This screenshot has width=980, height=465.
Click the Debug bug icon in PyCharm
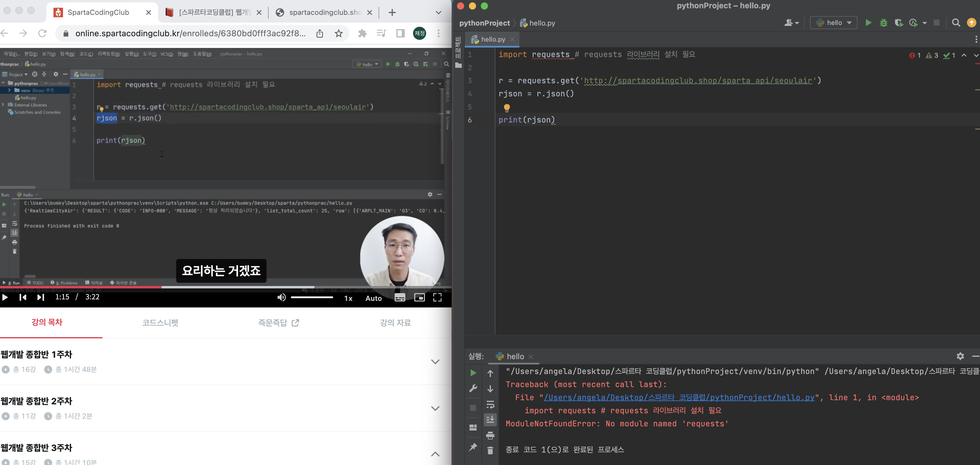point(883,23)
